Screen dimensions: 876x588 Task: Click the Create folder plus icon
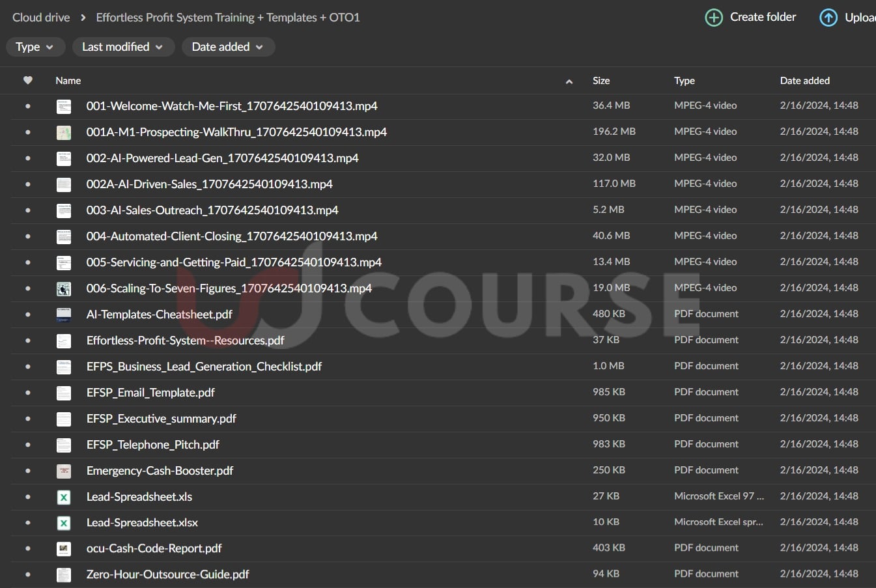pyautogui.click(x=714, y=18)
